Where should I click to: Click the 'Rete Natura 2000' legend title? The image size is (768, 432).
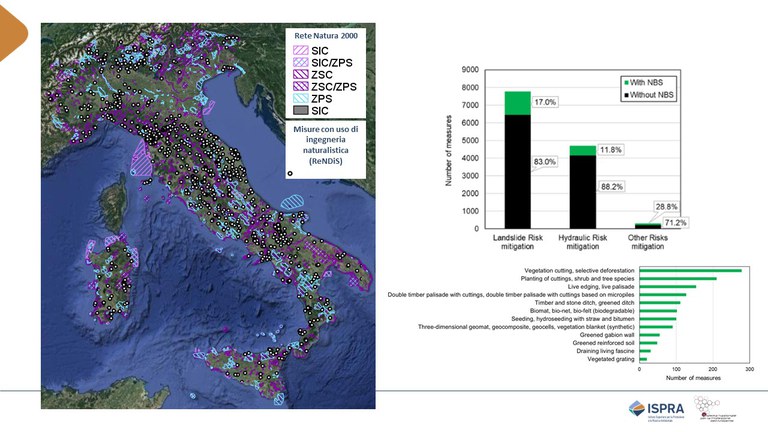[x=324, y=34]
